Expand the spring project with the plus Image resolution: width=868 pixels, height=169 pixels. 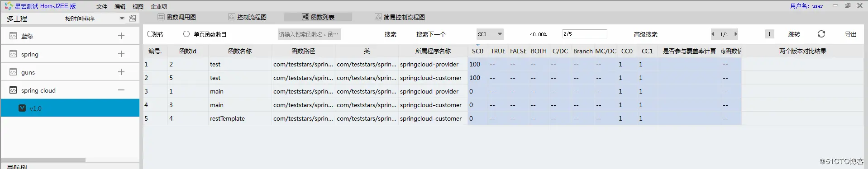click(x=121, y=54)
